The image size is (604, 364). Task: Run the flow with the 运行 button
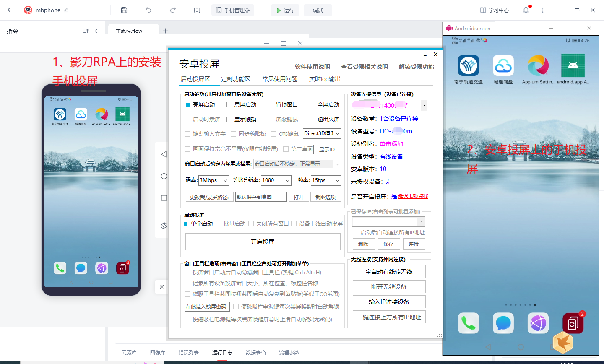285,10
